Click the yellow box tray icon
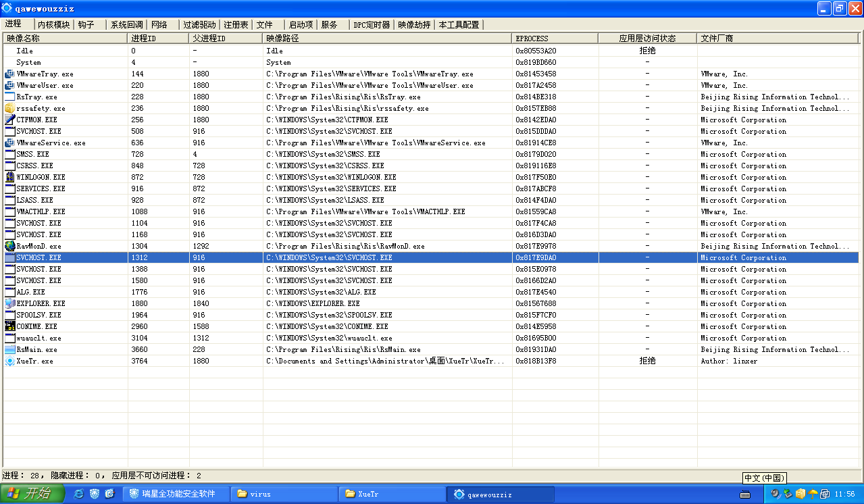The image size is (864, 504). point(800,494)
